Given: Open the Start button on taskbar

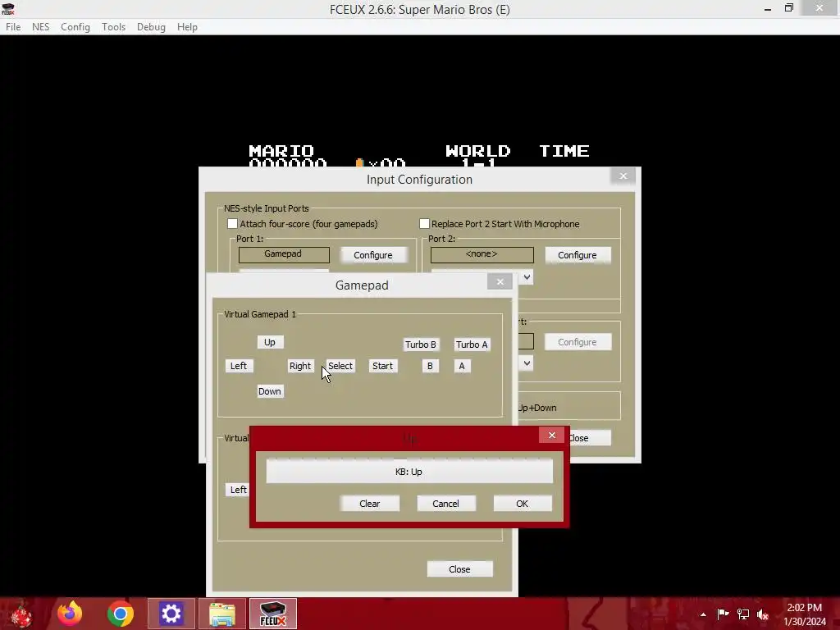Looking at the screenshot, I should (x=21, y=614).
